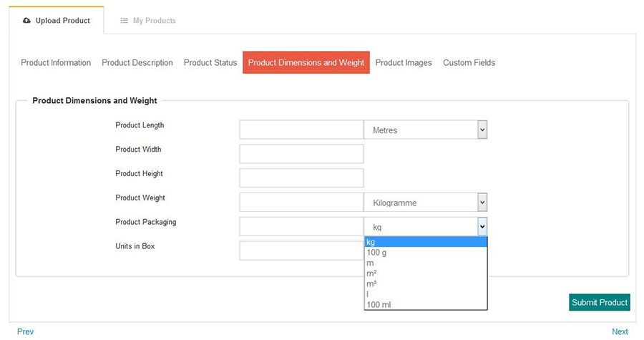Click into the Product Height field
Screen dimensions: 644x340
[x=301, y=178]
